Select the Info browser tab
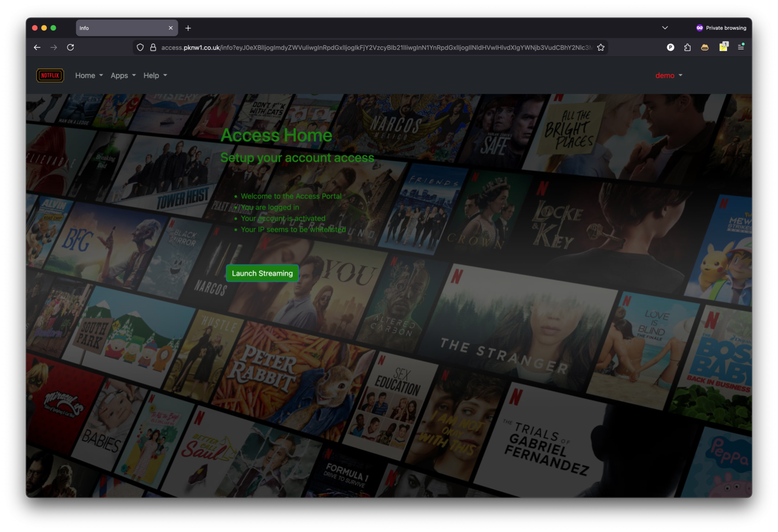Screen dimensions: 778x532 point(126,28)
